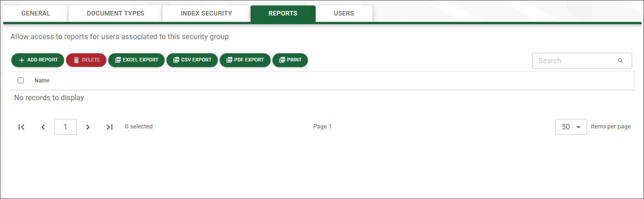
Task: Click the page number box showing 1
Action: (65, 127)
